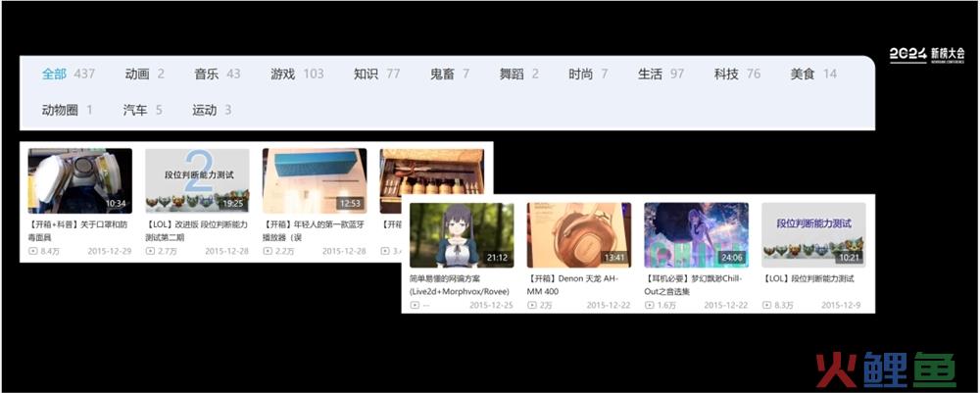Select the 美食 14 category tab

tap(813, 74)
